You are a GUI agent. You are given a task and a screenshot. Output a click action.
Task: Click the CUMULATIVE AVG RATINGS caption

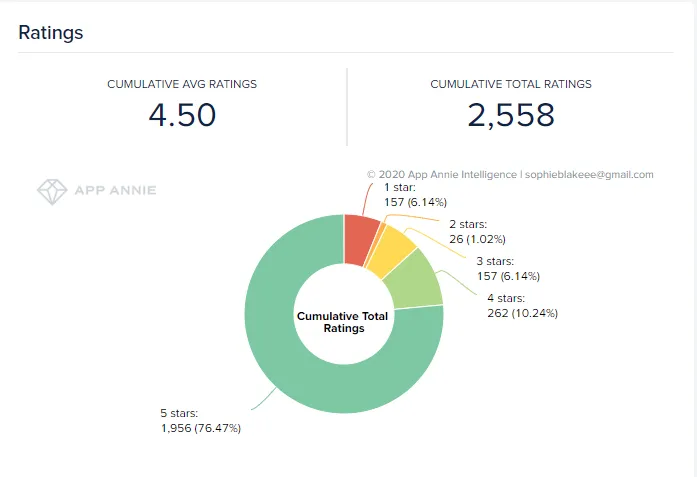tap(182, 84)
